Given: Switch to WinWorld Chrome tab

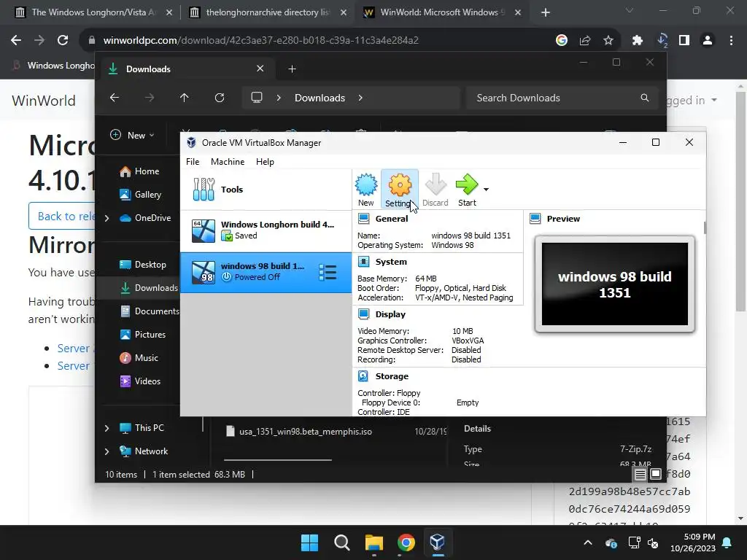Looking at the screenshot, I should tap(442, 12).
